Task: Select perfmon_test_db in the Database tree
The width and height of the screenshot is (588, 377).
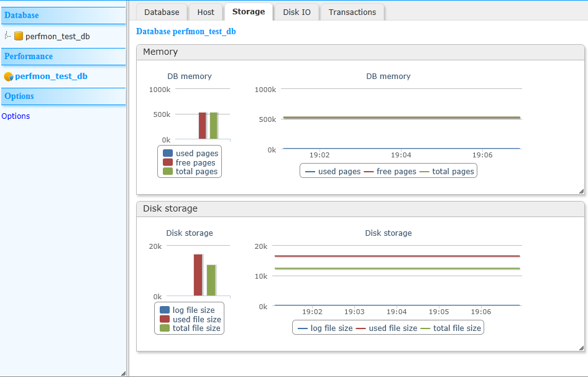Action: point(57,37)
